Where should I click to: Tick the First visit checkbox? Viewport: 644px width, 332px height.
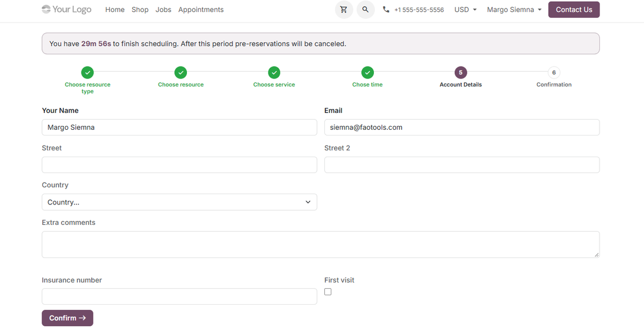[x=328, y=292]
